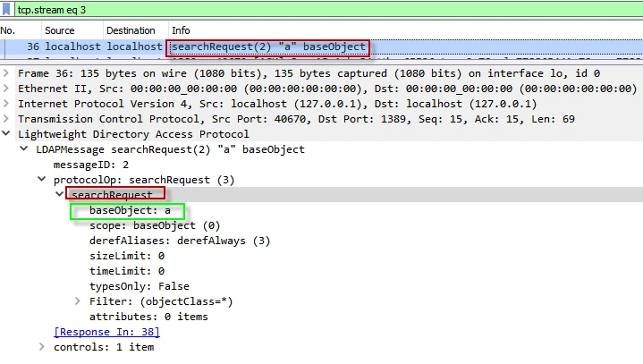Screen dimensions: 643x364
Task: Collapse the protocolOp: searchRequest (3) node
Action: (x=42, y=180)
